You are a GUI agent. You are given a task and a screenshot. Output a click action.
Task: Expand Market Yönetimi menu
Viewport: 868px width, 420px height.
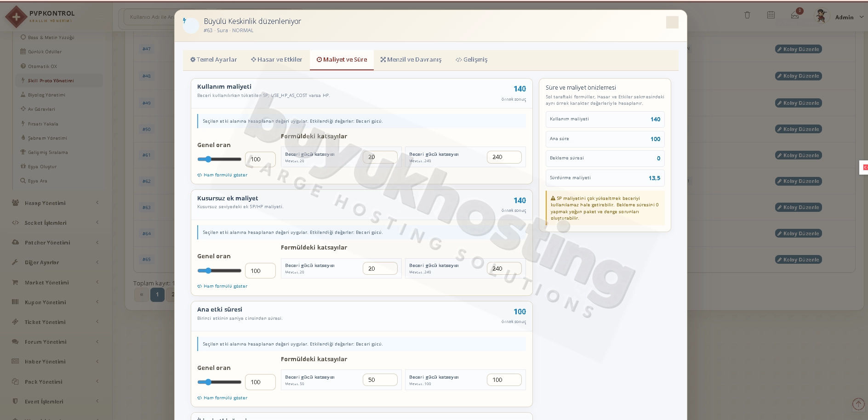(x=55, y=283)
